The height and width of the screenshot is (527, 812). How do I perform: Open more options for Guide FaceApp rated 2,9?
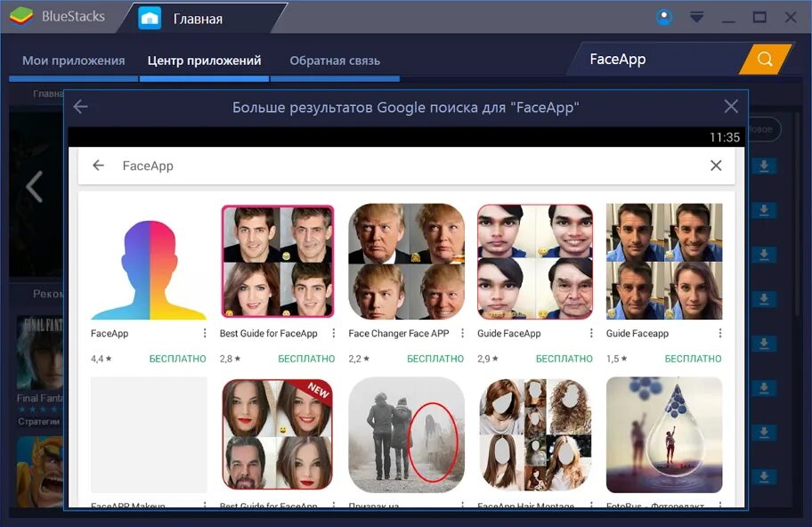591,334
